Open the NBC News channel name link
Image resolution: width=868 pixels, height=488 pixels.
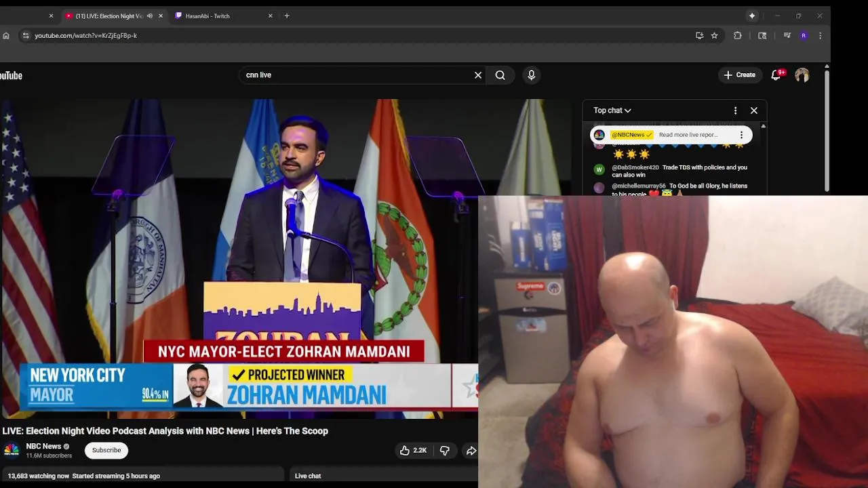[x=43, y=446]
